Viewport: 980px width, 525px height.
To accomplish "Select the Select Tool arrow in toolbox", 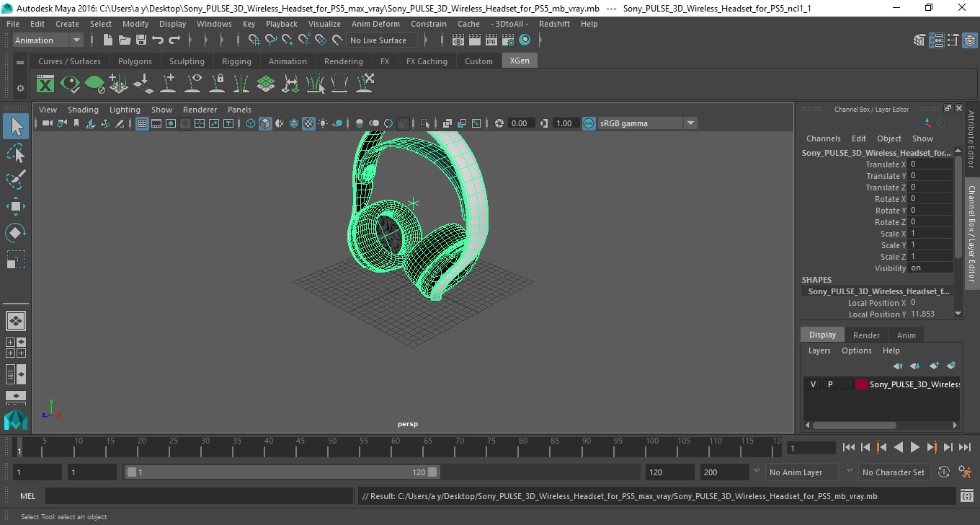I will point(16,127).
